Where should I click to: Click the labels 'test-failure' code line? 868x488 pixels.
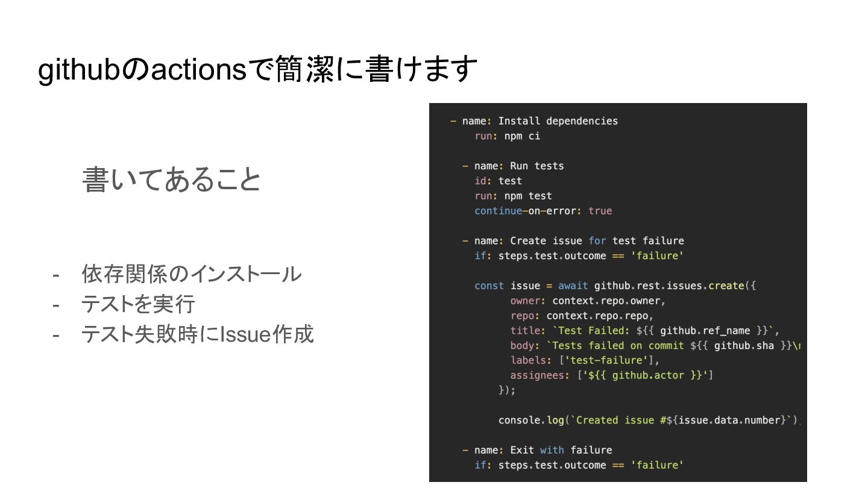(x=585, y=360)
